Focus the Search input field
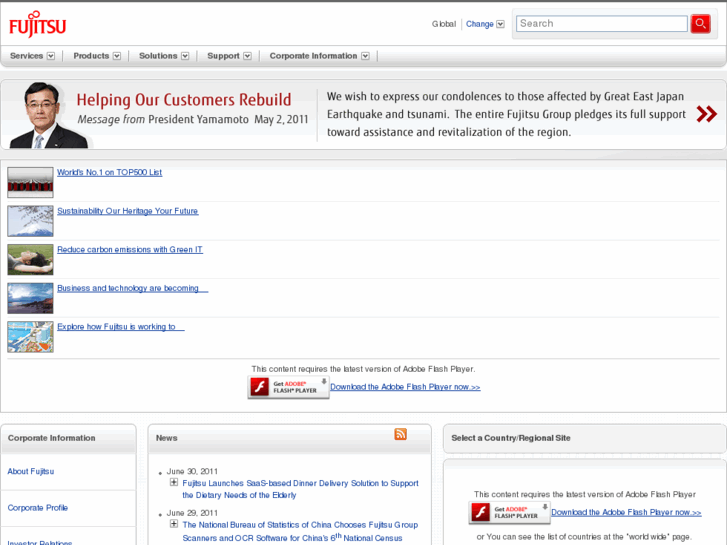Viewport: 727px width, 545px height. pyautogui.click(x=601, y=24)
